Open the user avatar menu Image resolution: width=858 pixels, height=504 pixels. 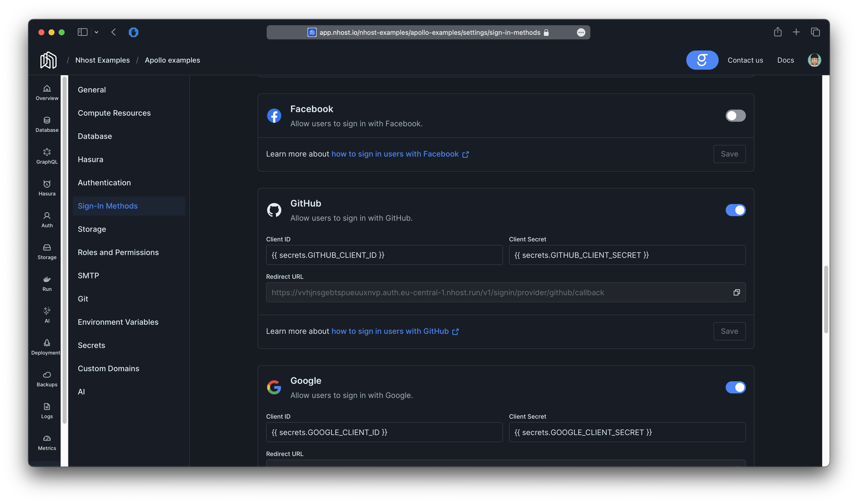coord(814,60)
